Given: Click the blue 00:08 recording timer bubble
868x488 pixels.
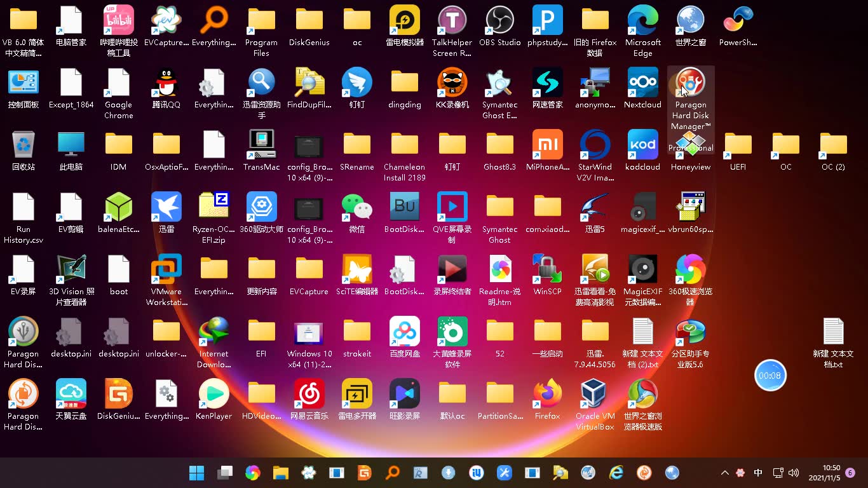Looking at the screenshot, I should pyautogui.click(x=770, y=376).
